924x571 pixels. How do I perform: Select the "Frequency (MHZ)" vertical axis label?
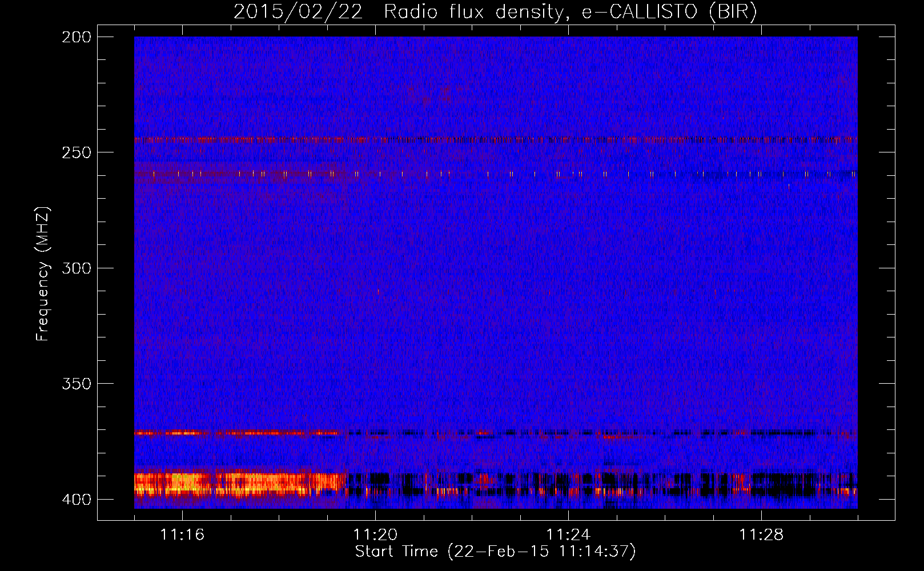point(43,274)
